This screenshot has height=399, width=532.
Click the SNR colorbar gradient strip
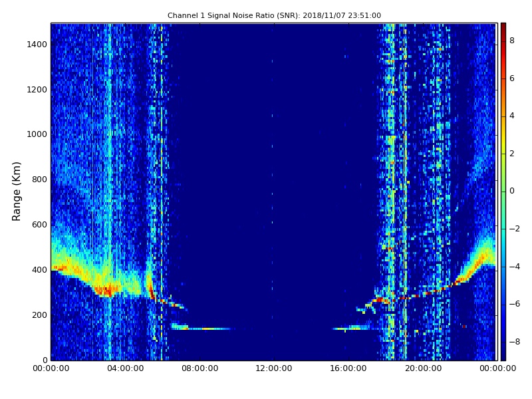pos(503,192)
